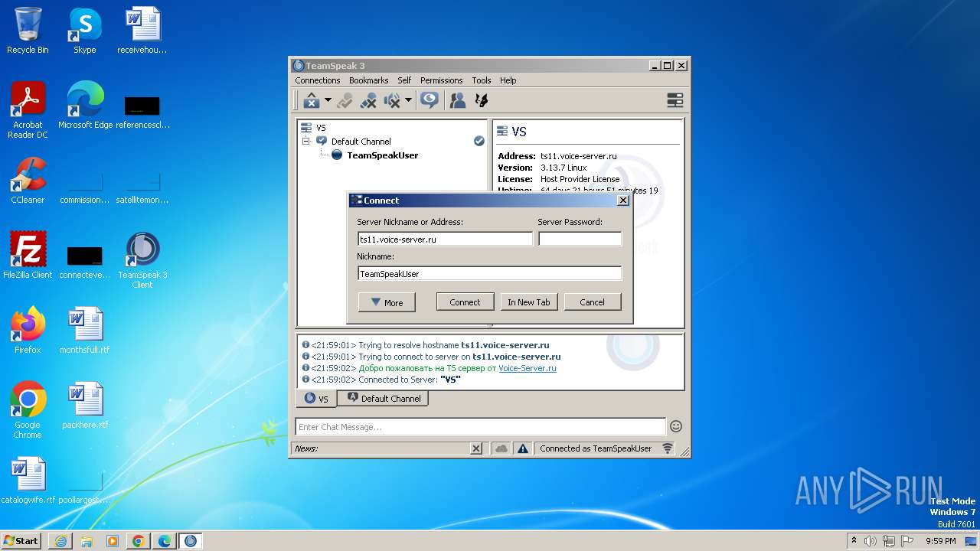Click the 'ts11.voice-server.ru' address value in the info panel
The height and width of the screenshot is (551, 980).
point(579,156)
